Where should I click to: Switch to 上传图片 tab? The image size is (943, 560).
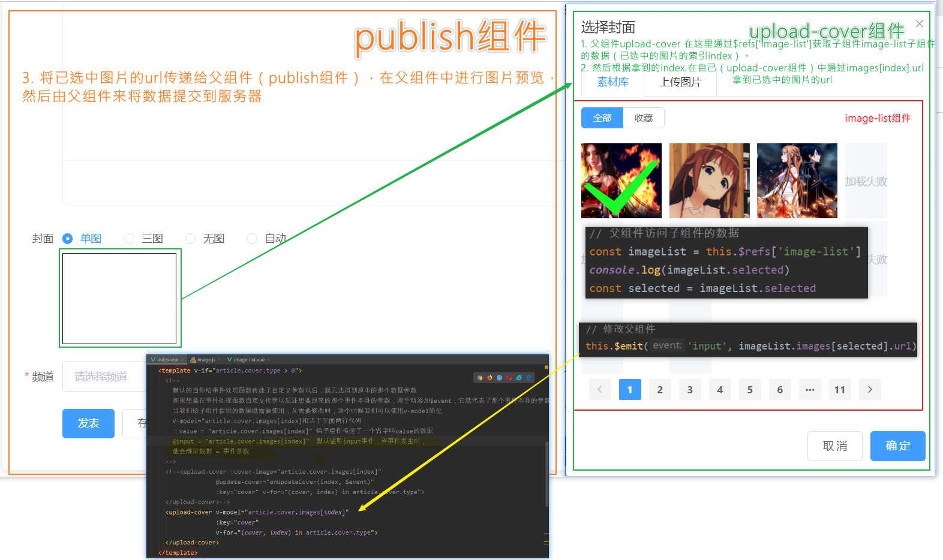[680, 82]
